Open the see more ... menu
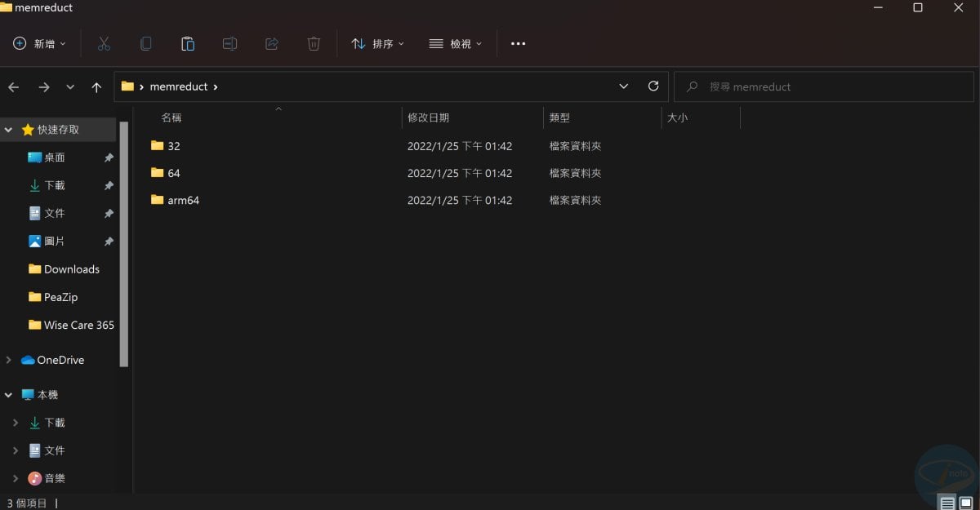This screenshot has height=510, width=980. pos(518,43)
